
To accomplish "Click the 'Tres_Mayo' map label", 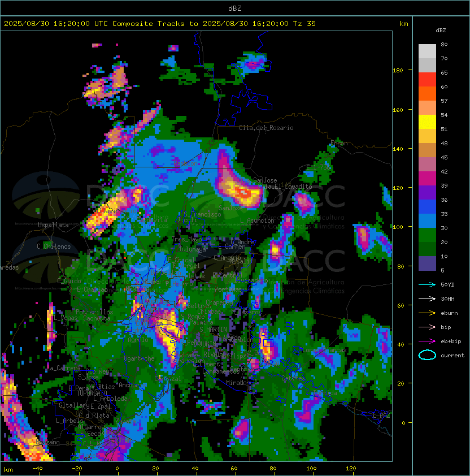I will tap(186, 239).
